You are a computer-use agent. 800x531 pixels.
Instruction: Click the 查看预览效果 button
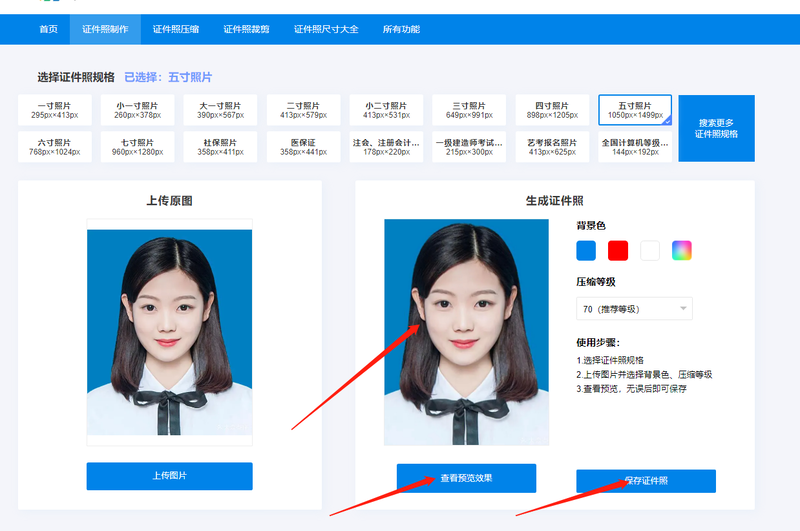pos(466,478)
